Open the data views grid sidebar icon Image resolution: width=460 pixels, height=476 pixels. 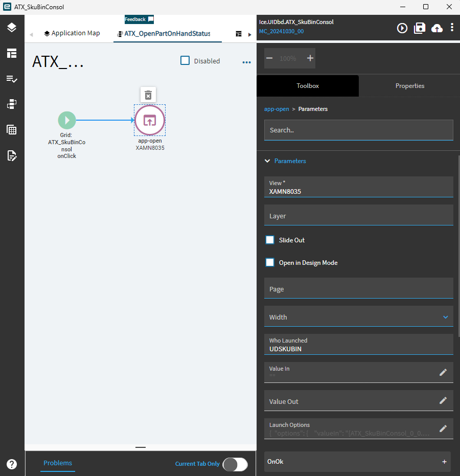point(12,130)
